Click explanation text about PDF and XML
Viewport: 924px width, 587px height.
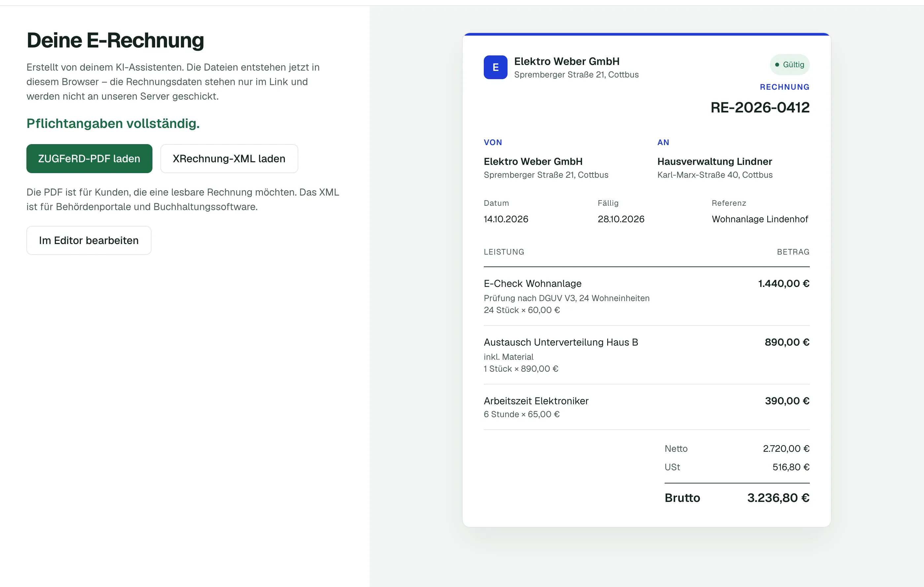pyautogui.click(x=183, y=200)
